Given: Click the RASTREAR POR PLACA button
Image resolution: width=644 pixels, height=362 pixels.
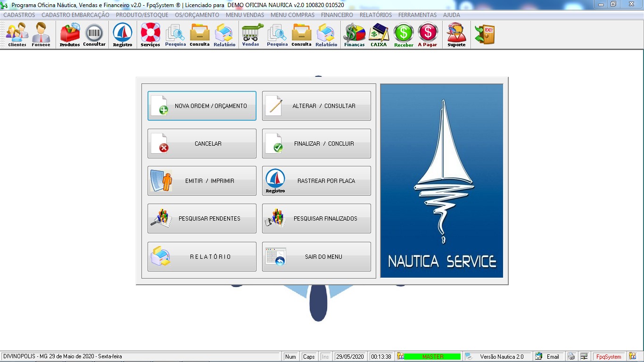Looking at the screenshot, I should coord(316,181).
